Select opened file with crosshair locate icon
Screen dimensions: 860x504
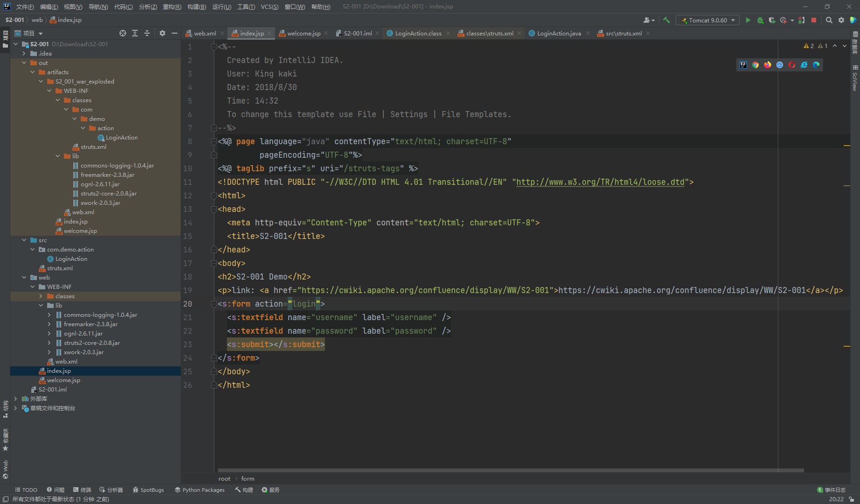pos(123,33)
